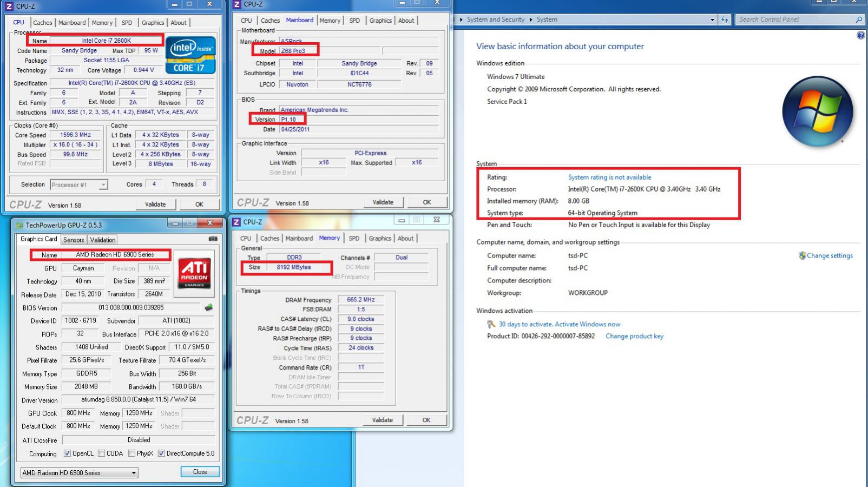Open System rating is not available link
Image resolution: width=868 pixels, height=487 pixels.
[x=609, y=177]
